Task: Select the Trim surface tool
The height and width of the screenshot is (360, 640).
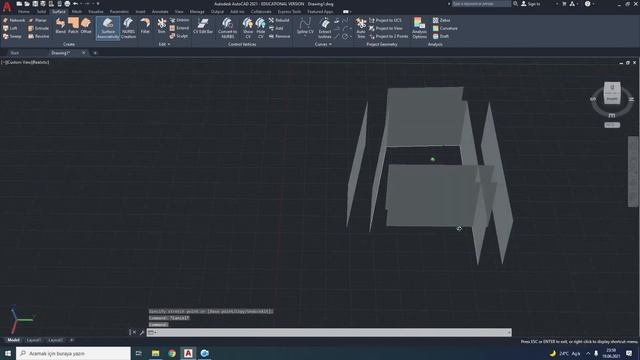Action: (x=162, y=26)
